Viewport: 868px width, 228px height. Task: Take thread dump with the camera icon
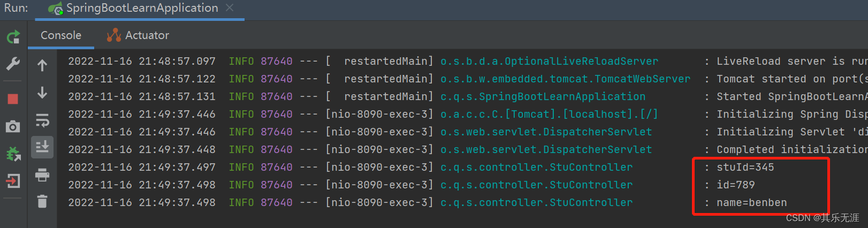[13, 126]
